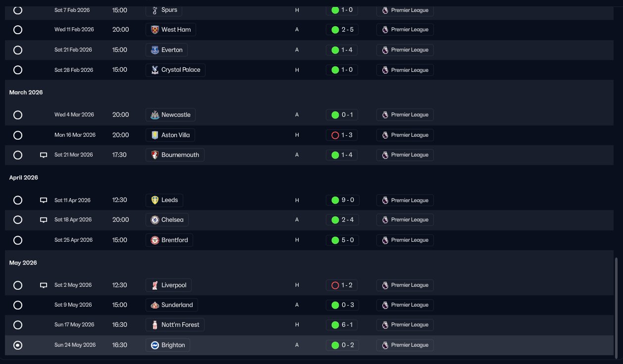Screen dimensions: 623x364
Task: Open the Liverpool 1 - 2 result
Action: pos(342,285)
